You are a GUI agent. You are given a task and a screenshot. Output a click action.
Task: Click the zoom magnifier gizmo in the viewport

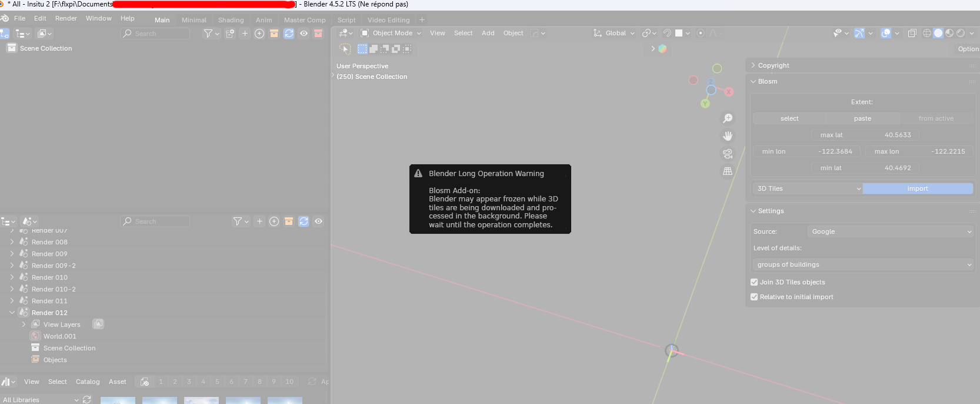pos(728,118)
